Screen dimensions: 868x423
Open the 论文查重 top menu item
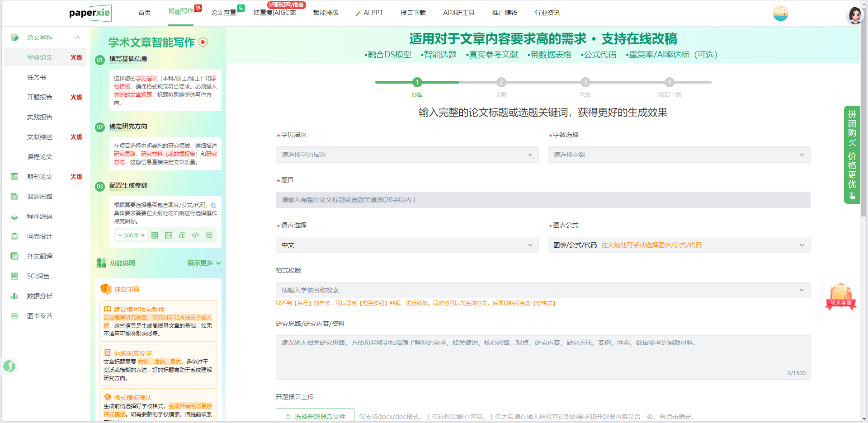click(x=223, y=13)
